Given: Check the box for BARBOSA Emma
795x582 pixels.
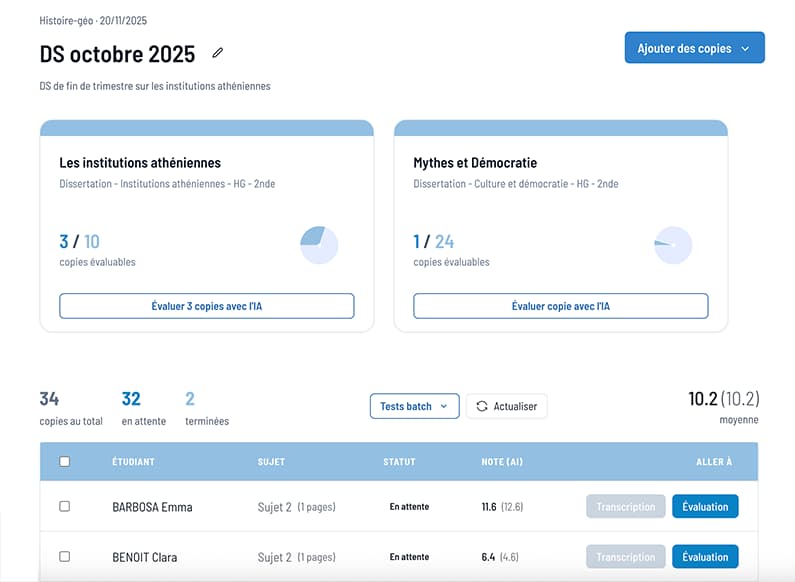Looking at the screenshot, I should point(65,507).
